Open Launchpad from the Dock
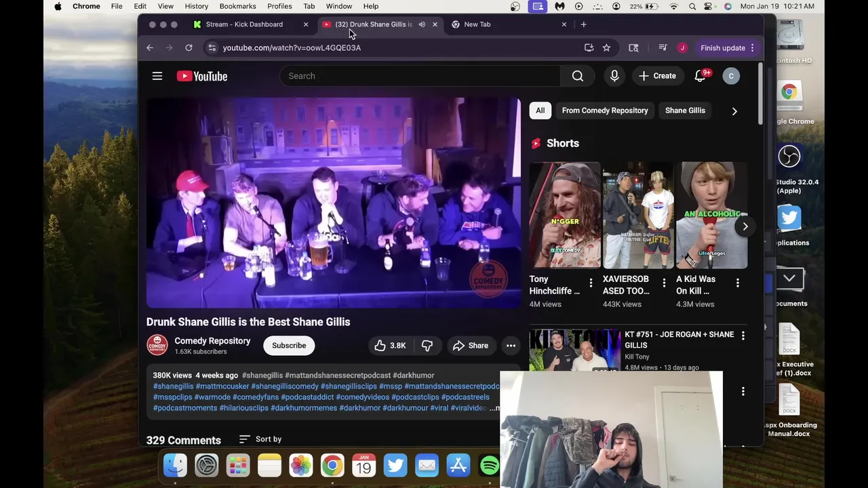The image size is (868, 488). coord(238,465)
